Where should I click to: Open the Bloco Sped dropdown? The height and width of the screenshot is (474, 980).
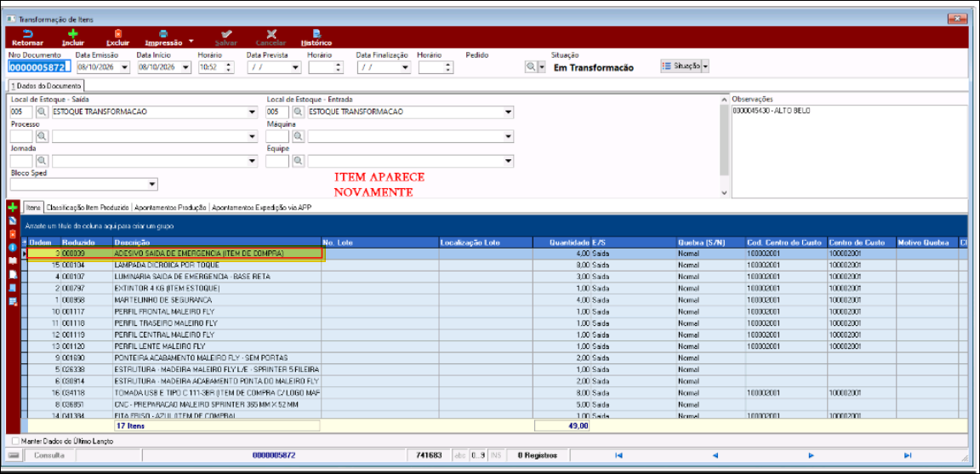pos(152,185)
